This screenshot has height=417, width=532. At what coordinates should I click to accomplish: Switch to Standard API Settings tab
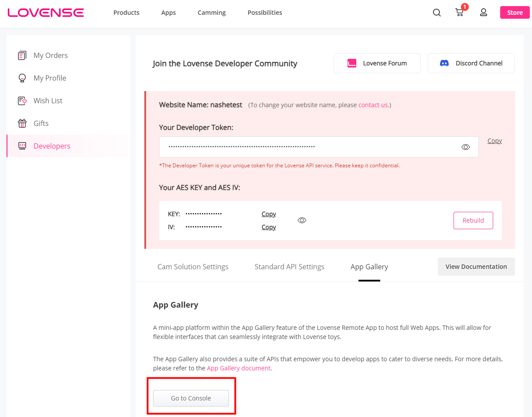[x=289, y=267]
